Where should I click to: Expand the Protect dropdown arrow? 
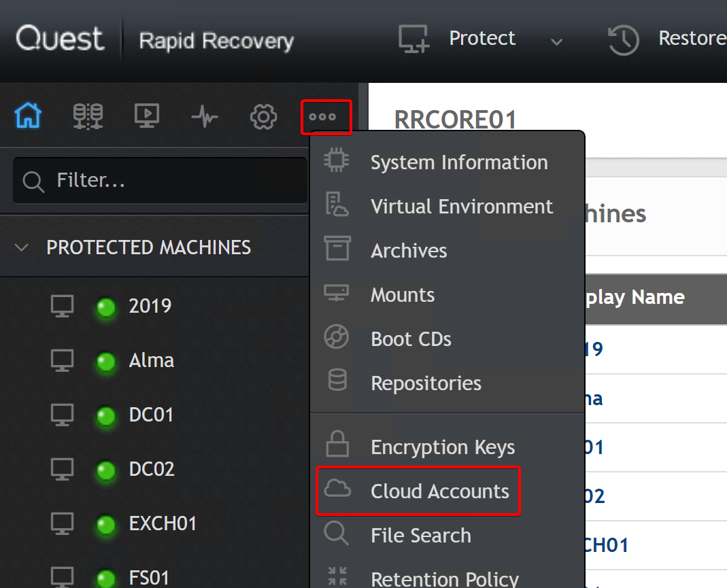point(556,42)
